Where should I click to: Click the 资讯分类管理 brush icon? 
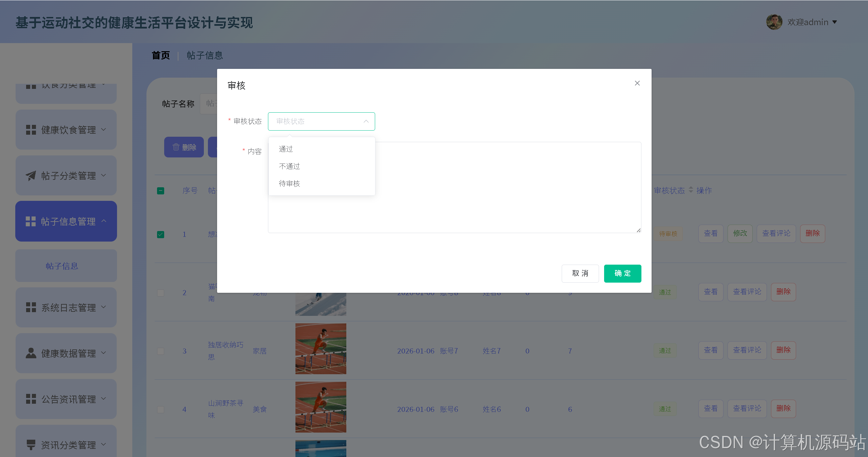31,445
